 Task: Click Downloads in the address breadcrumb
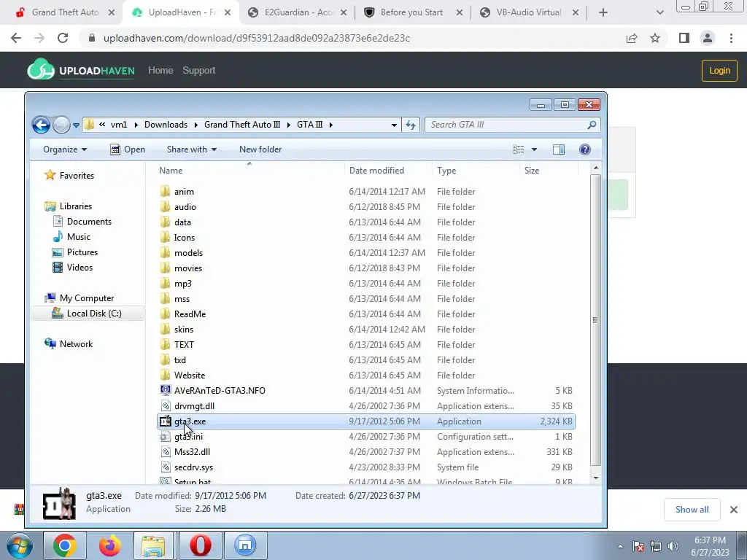click(x=166, y=125)
